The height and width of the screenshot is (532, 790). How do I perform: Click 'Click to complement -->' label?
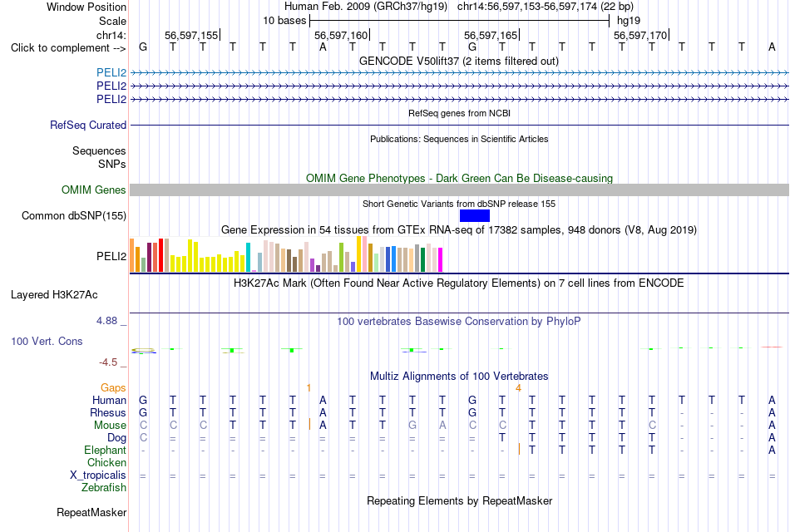click(68, 48)
